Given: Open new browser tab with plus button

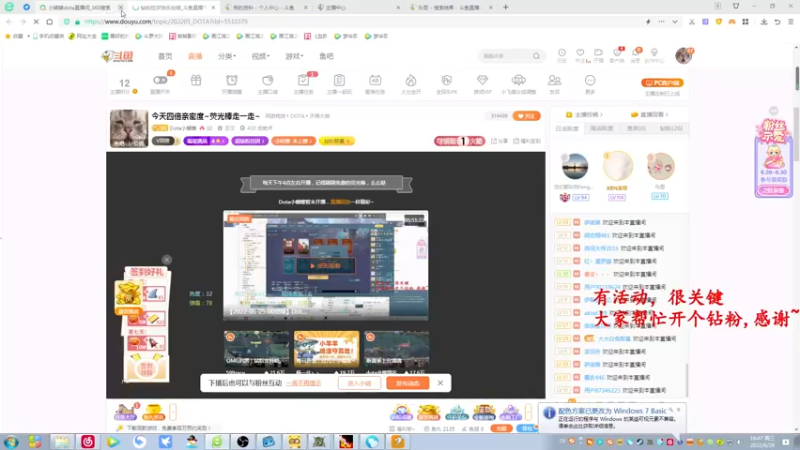Looking at the screenshot, I should (506, 7).
